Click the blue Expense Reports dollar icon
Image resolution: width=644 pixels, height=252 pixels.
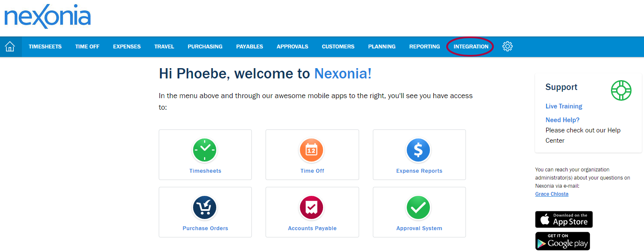click(419, 150)
